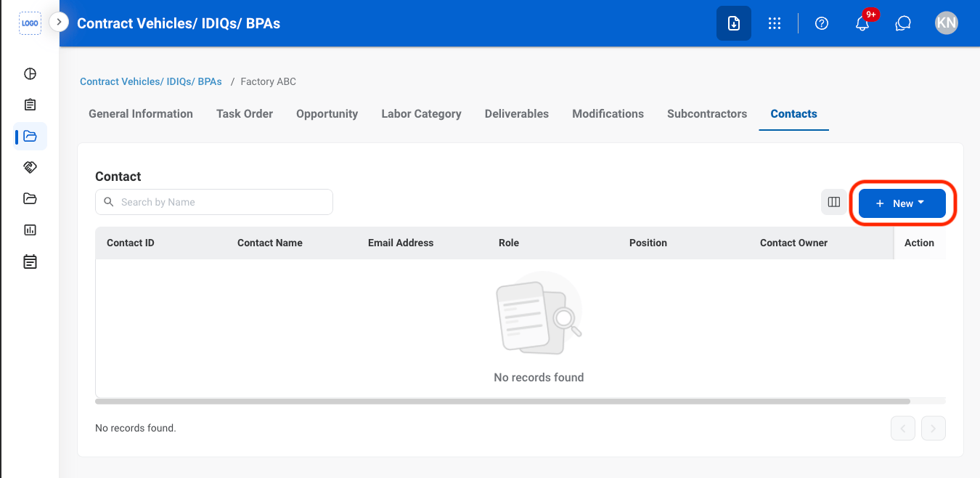
Task: Click the next page arrow button
Action: point(934,429)
